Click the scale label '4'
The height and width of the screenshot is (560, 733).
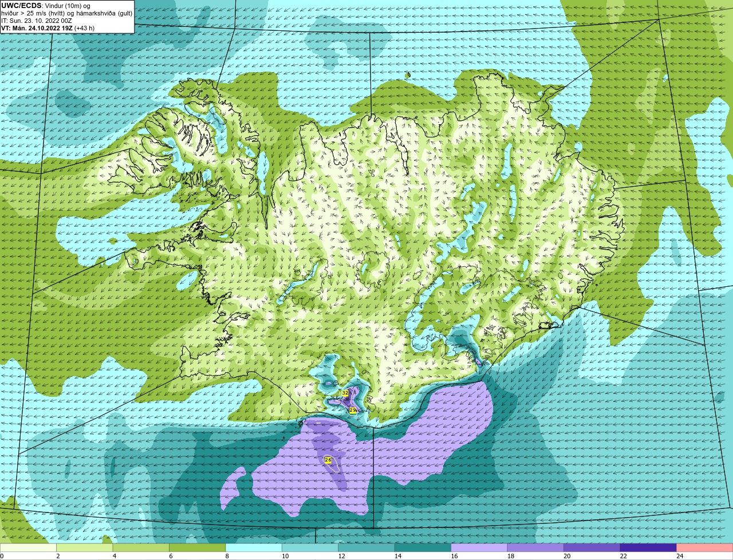(x=114, y=556)
